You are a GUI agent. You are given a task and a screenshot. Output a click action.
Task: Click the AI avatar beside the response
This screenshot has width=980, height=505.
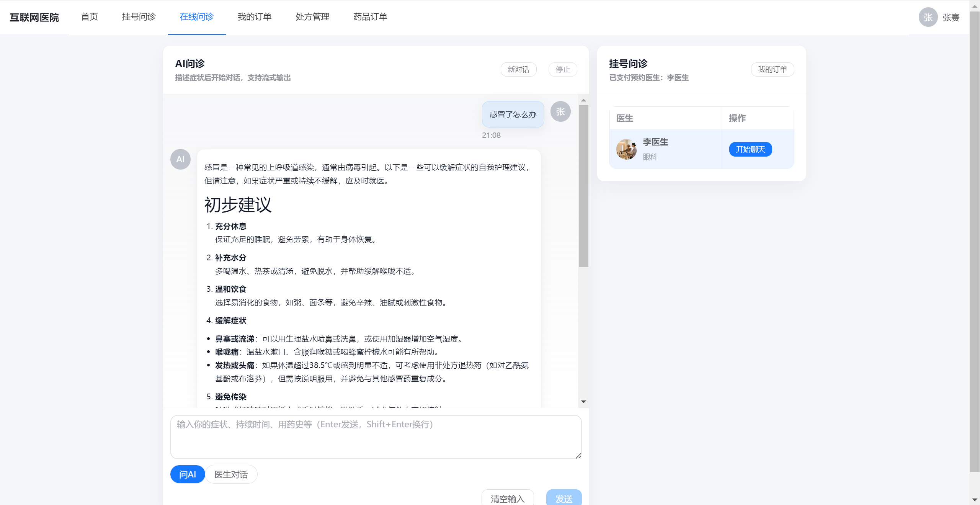pos(180,159)
